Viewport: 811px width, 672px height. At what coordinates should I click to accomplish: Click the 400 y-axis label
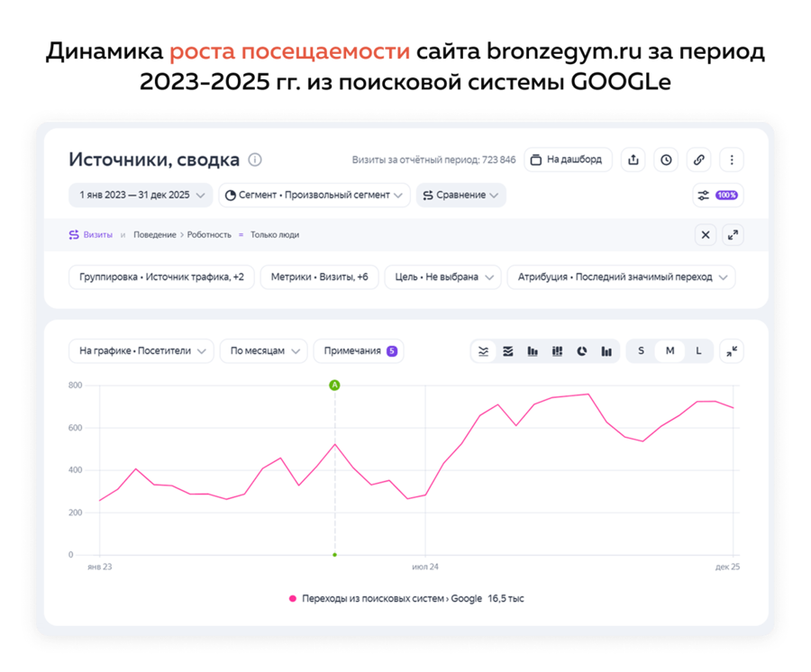pyautogui.click(x=75, y=470)
